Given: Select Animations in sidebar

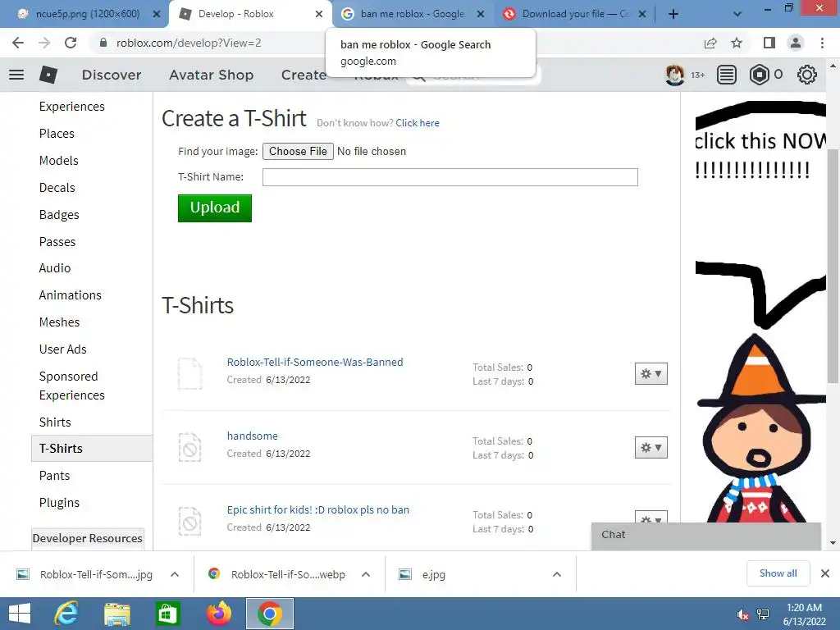Looking at the screenshot, I should [x=71, y=295].
